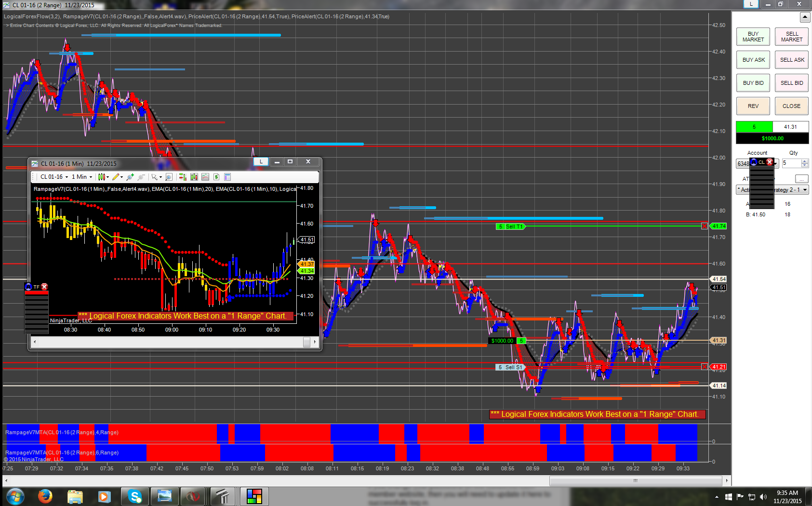The image size is (812, 506).
Task: Open Indicators icon in 1 Min chart toolbar
Action: (x=205, y=177)
